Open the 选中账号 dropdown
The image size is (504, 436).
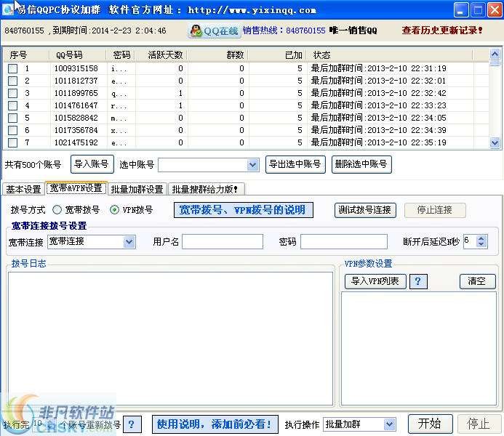pyautogui.click(x=252, y=165)
